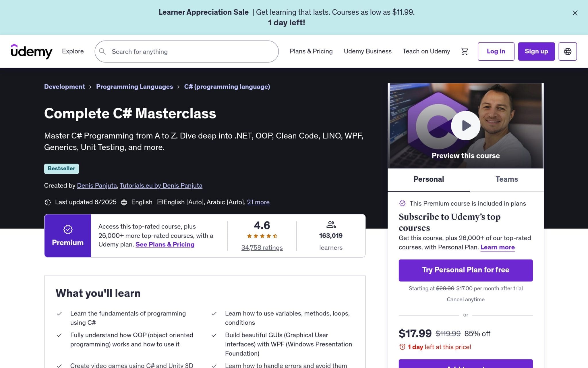
Task: Click the course preview thumbnail image
Action: (465, 126)
